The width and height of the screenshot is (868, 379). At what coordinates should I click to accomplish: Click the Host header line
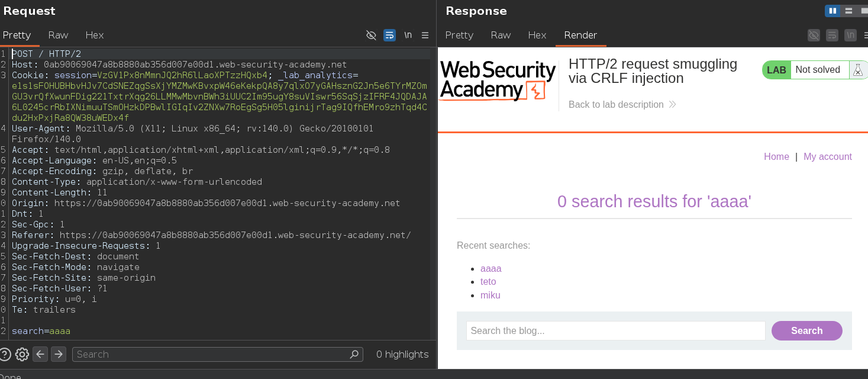[x=179, y=65]
